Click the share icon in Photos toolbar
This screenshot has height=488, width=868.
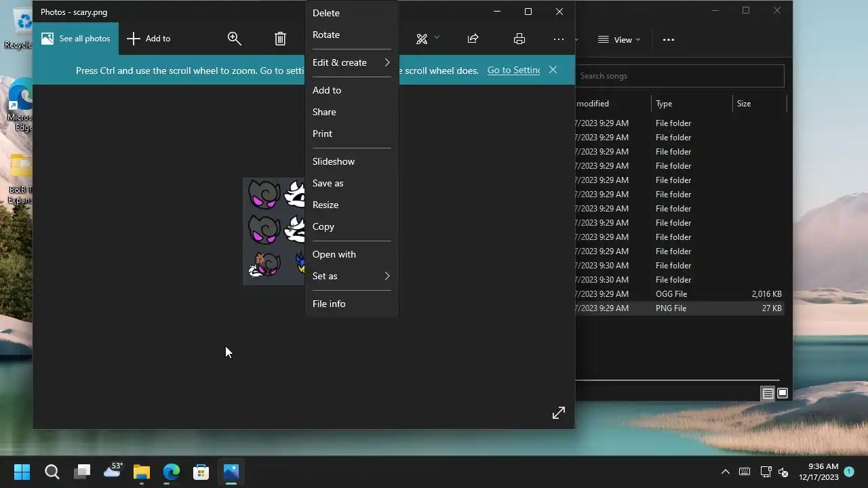pos(473,39)
